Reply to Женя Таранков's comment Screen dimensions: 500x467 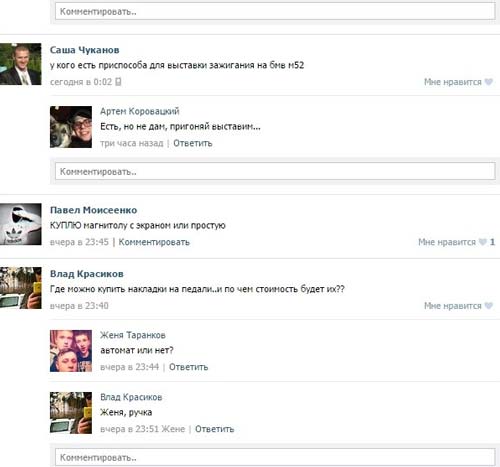point(188,367)
